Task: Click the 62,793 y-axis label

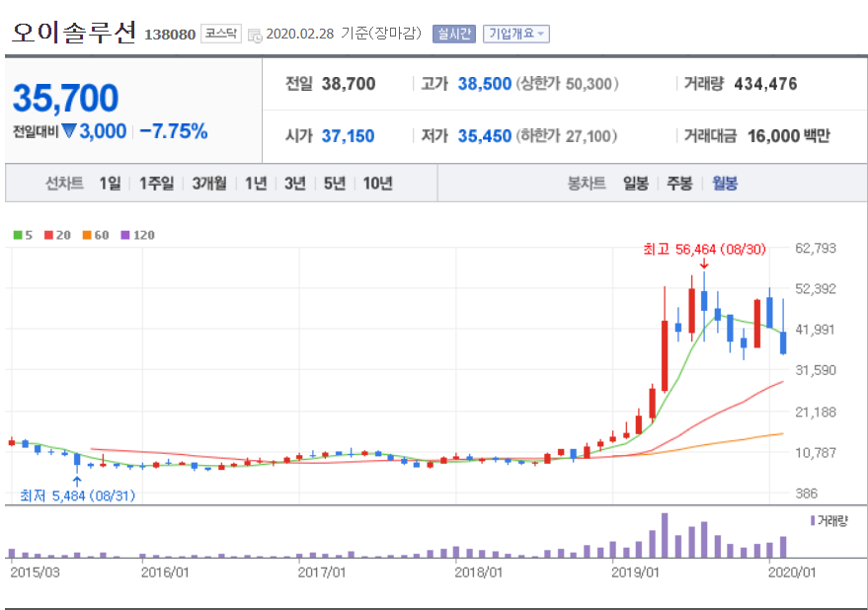Action: coord(816,248)
